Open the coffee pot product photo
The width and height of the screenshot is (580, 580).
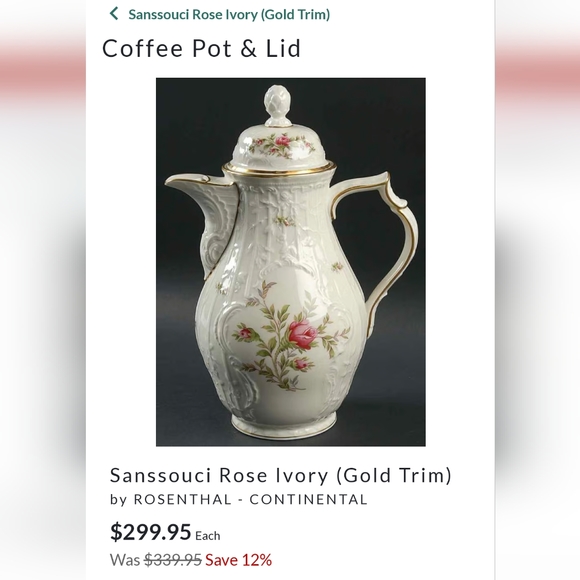[x=291, y=262]
